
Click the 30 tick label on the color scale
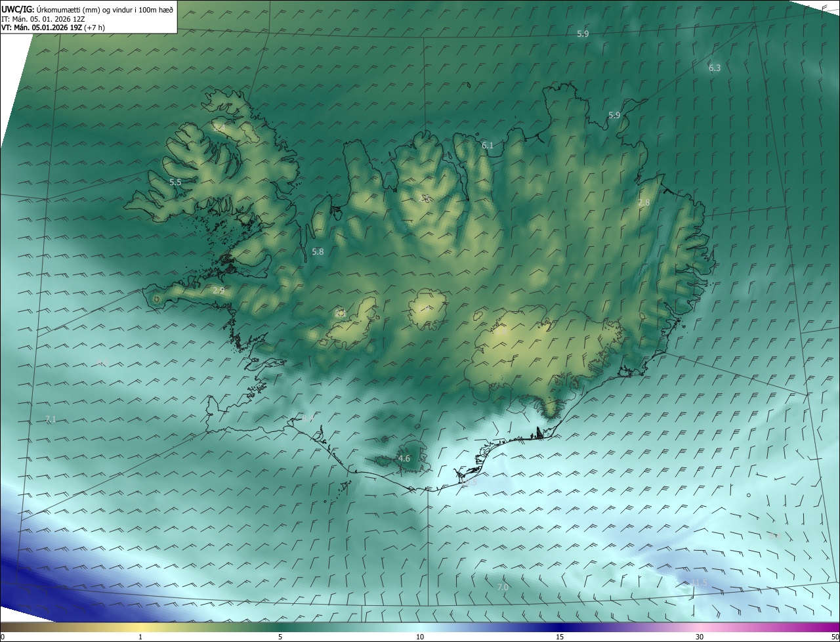(700, 637)
